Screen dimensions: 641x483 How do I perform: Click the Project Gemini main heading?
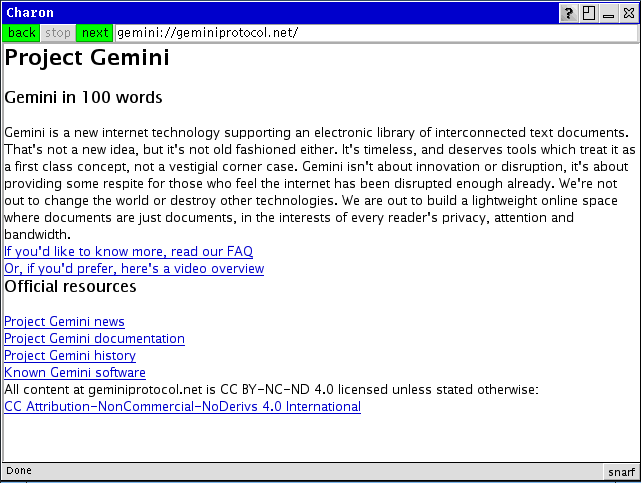click(87, 57)
